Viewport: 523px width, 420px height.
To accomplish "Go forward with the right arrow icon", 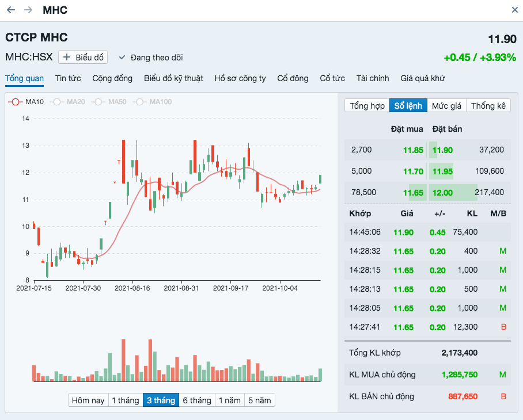I will (x=28, y=10).
